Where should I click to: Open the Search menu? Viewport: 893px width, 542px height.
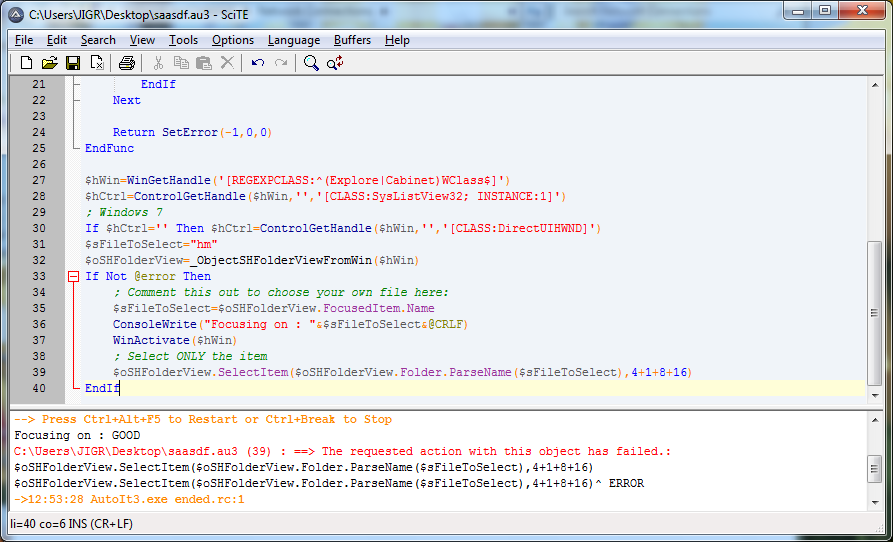[98, 40]
